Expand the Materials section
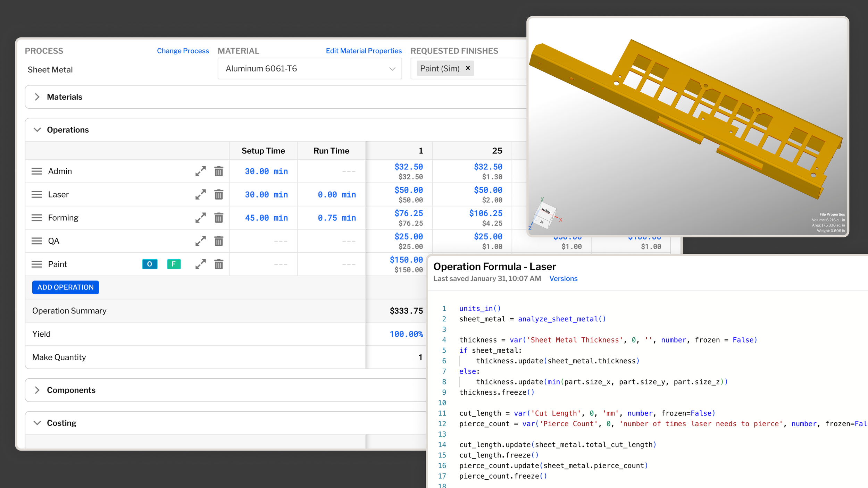The width and height of the screenshot is (868, 488). [37, 97]
